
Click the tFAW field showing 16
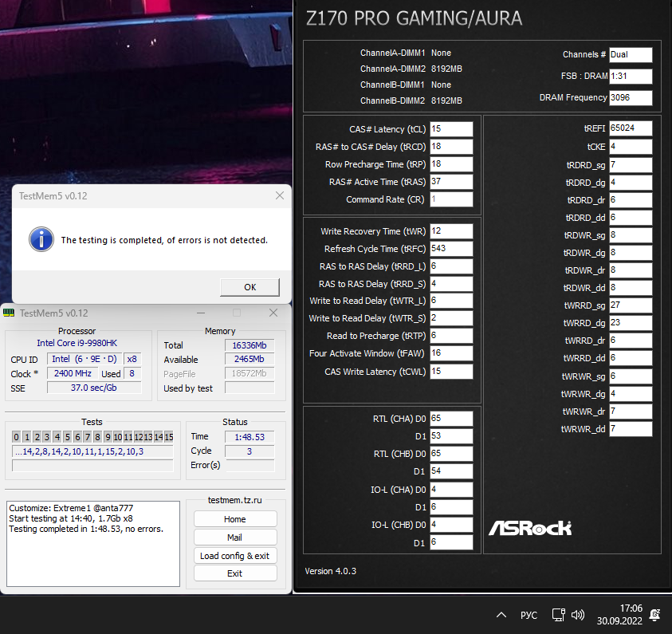coord(451,353)
